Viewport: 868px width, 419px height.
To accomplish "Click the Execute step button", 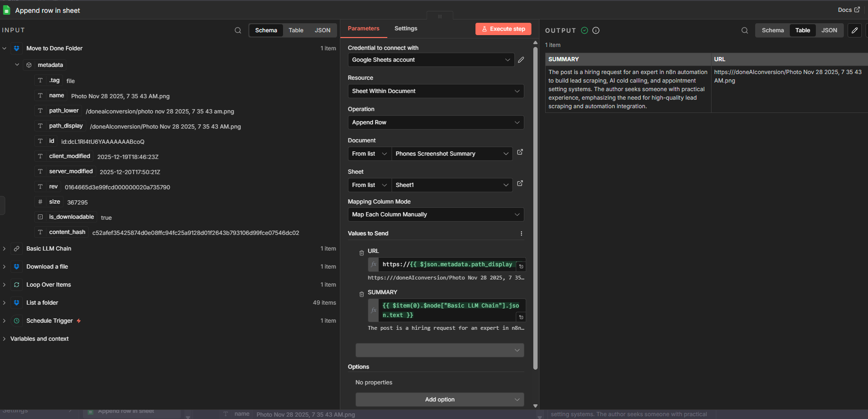I will pyautogui.click(x=503, y=29).
